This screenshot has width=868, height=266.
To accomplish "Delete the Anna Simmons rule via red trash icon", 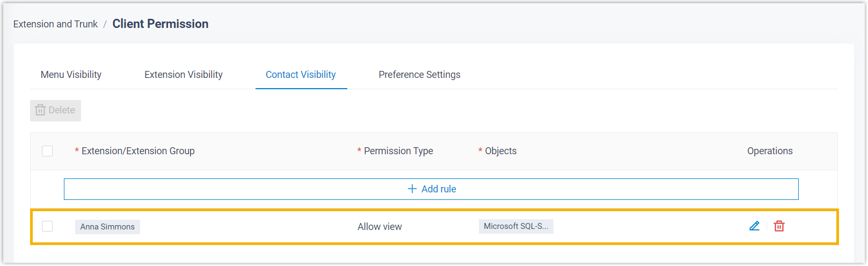I will point(779,226).
